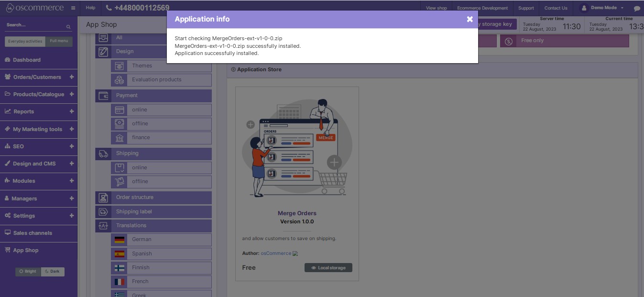
Task: Click the hamburger menu icon beside logo
Action: pyautogui.click(x=73, y=8)
